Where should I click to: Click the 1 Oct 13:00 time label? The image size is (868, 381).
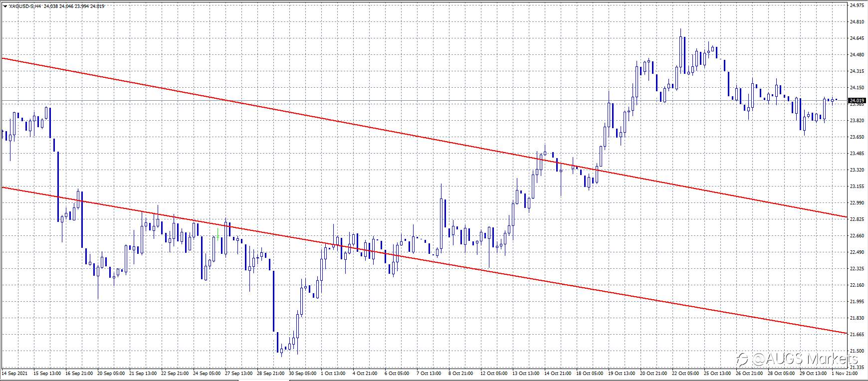tap(333, 373)
